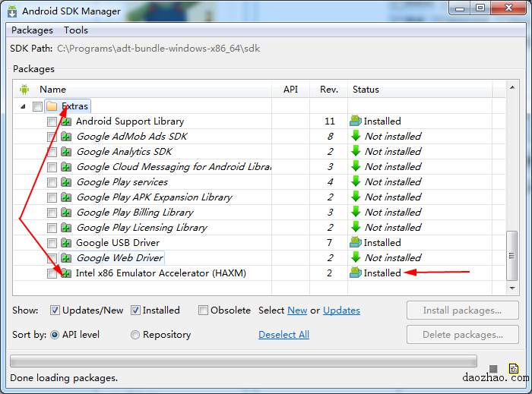Viewport: 532px width, 394px height.
Task: Click package icon beside Google Web Driver
Action: (x=66, y=258)
